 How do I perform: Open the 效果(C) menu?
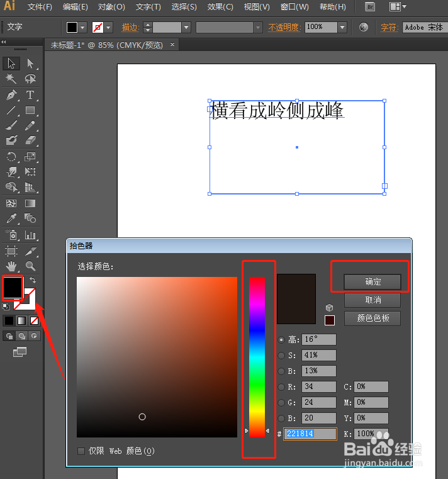click(220, 7)
